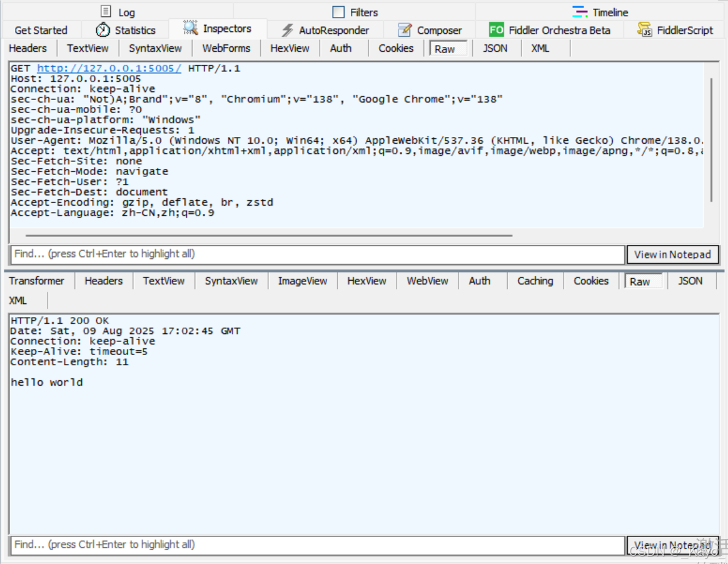Toggle the Filters checkbox
The image size is (728, 564).
coord(338,12)
